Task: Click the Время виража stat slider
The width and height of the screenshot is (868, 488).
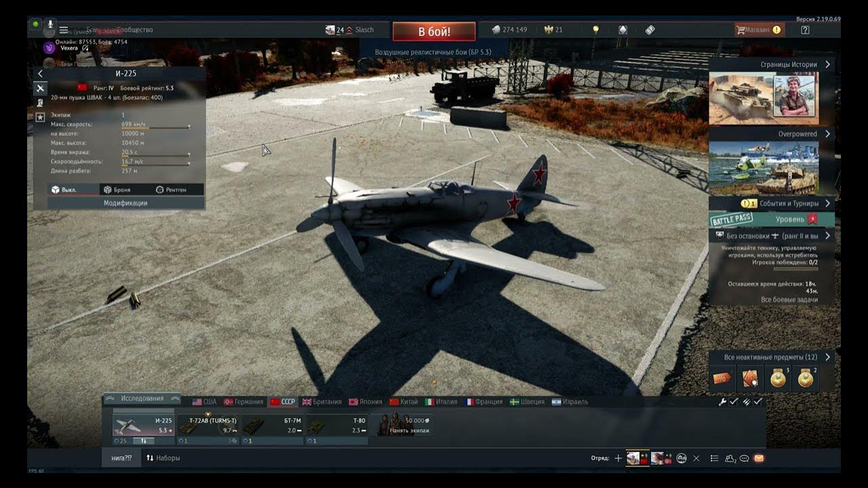Action: (x=155, y=155)
